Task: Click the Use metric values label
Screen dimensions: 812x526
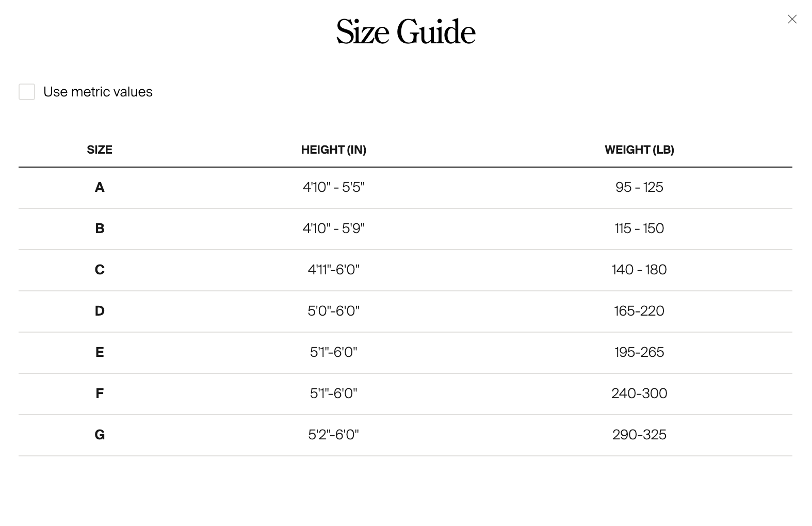Action: (98, 92)
